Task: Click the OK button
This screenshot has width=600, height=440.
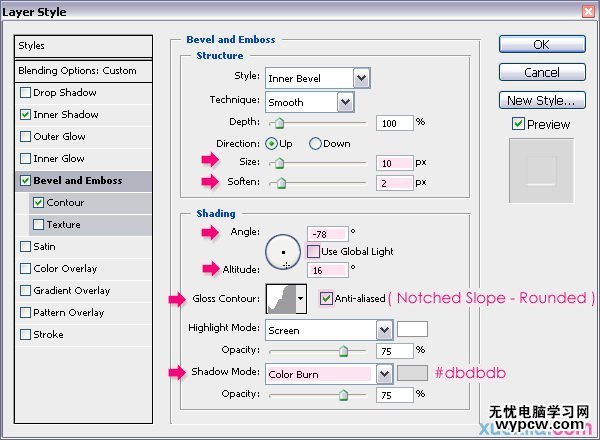Action: tap(542, 44)
